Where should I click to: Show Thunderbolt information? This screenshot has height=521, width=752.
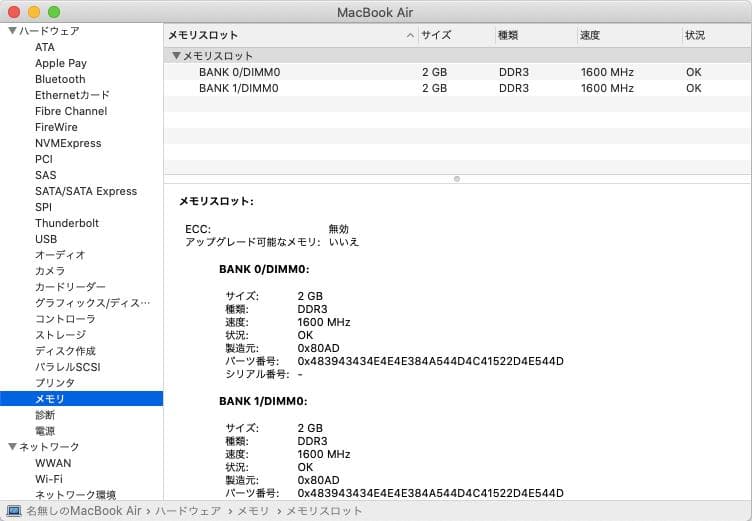coord(67,223)
